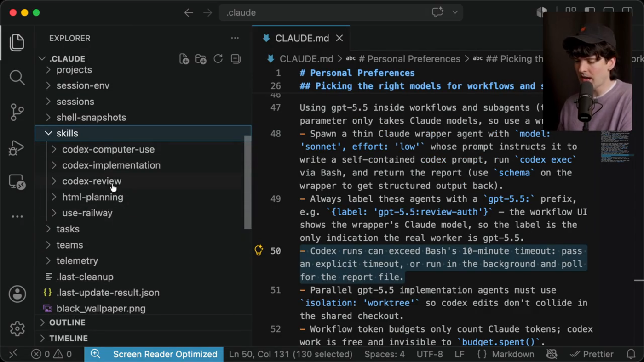Select the CLAUDE.md editor tab
Image resolution: width=644 pixels, height=362 pixels.
[x=301, y=38]
